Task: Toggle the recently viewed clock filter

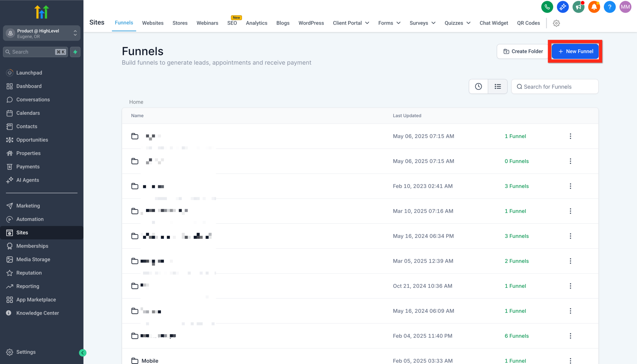Action: coord(478,87)
